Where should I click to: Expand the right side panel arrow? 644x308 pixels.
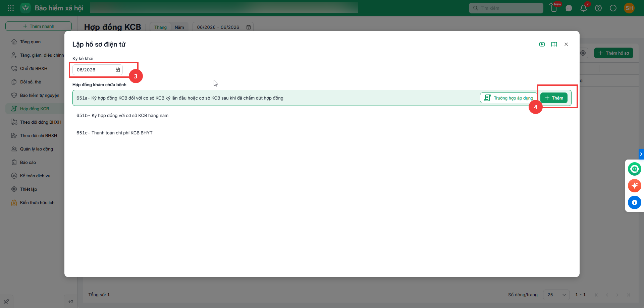[641, 154]
